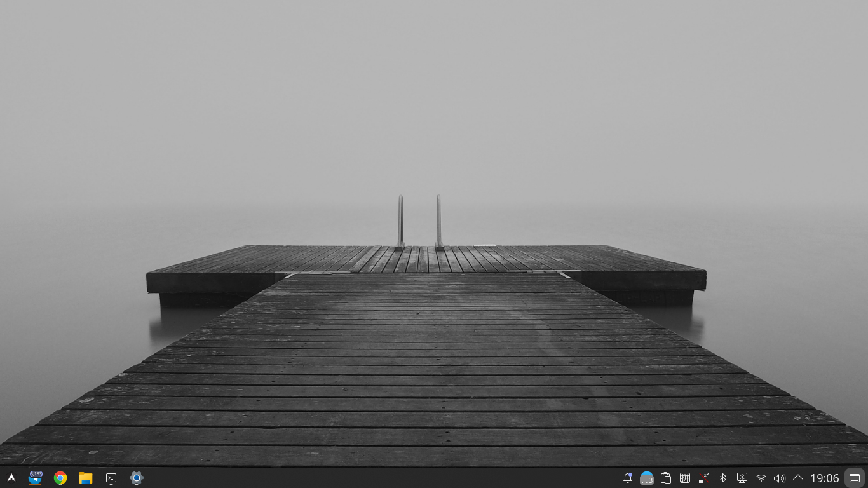
Task: Open the file manager folder icon
Action: 86,478
